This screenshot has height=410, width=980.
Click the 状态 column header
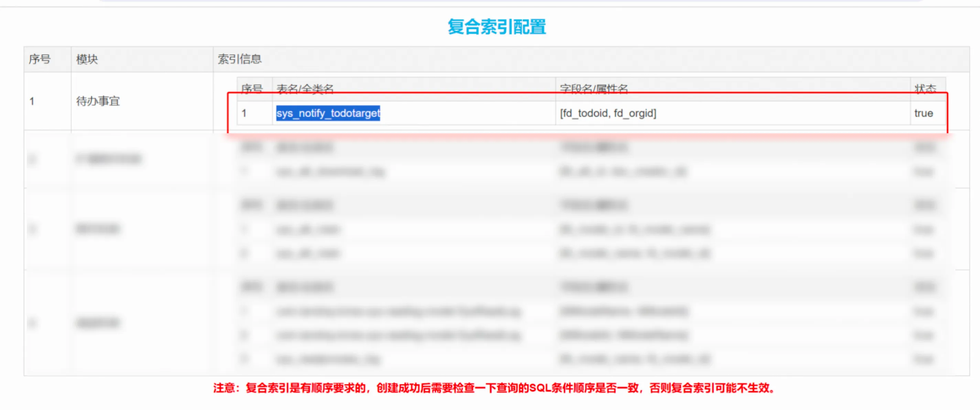tap(925, 89)
